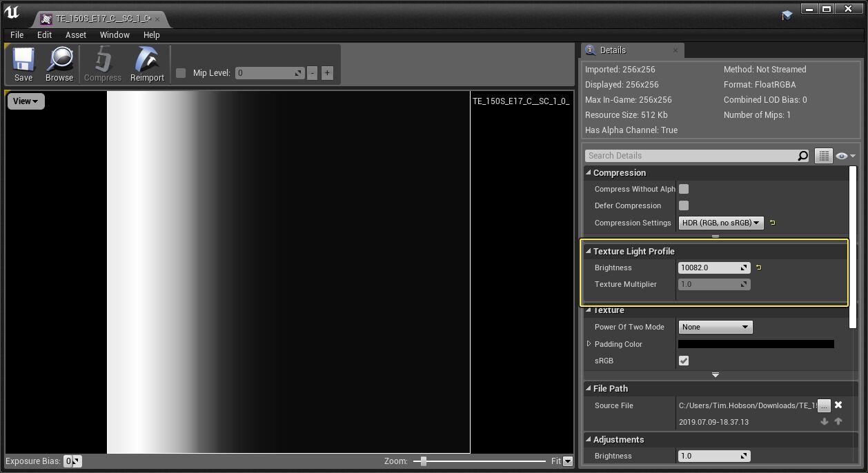Disable the sRGB checkbox
Viewport: 868px width, 473px height.
click(x=683, y=360)
